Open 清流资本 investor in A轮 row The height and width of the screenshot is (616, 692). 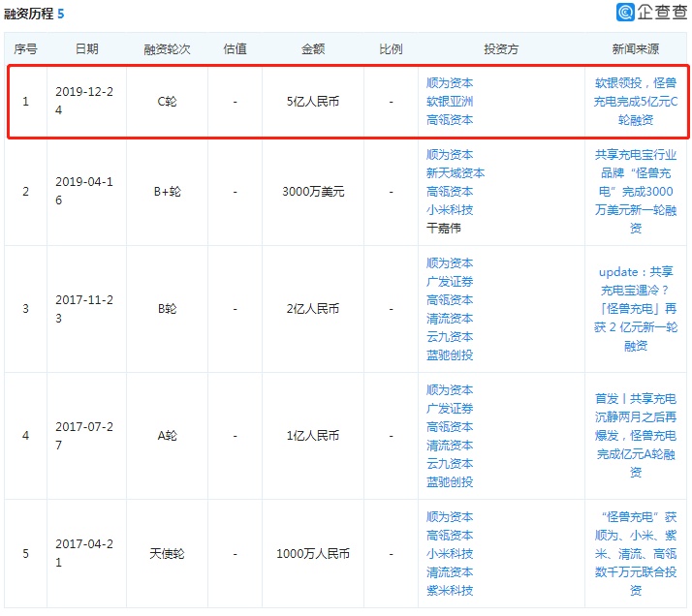click(x=450, y=446)
